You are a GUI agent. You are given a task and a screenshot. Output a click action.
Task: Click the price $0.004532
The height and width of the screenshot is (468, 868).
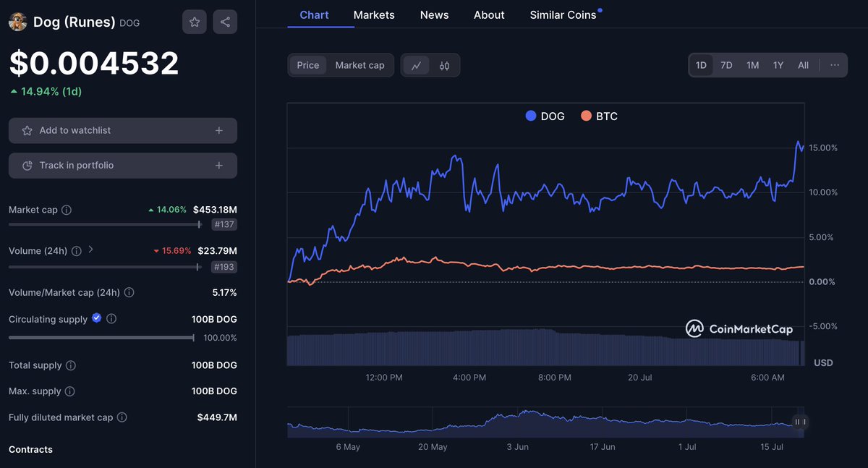click(x=94, y=64)
